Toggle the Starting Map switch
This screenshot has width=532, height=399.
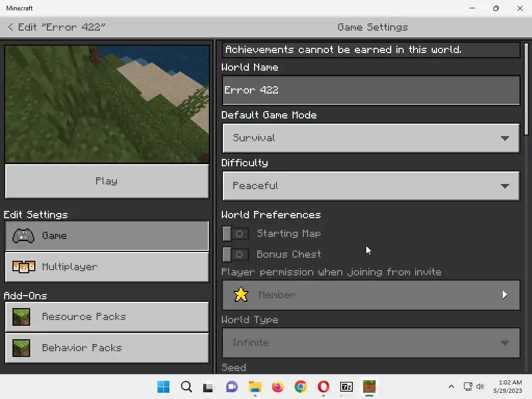tap(235, 234)
